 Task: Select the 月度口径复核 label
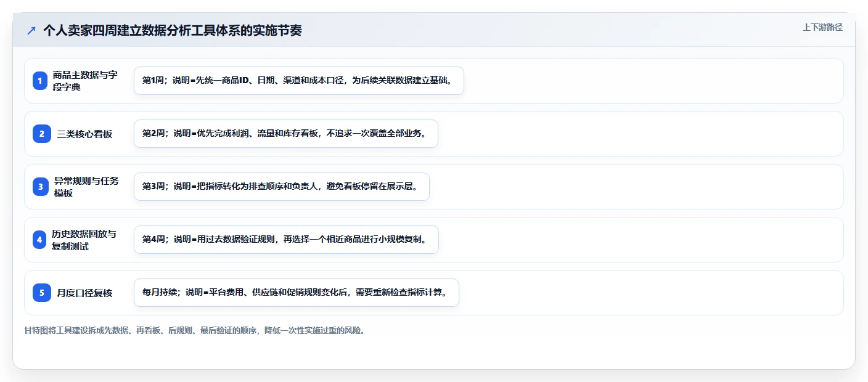click(x=85, y=293)
